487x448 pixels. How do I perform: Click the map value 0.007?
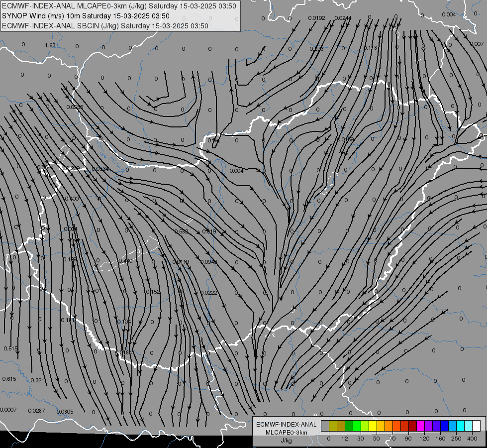pyautogui.click(x=477, y=44)
